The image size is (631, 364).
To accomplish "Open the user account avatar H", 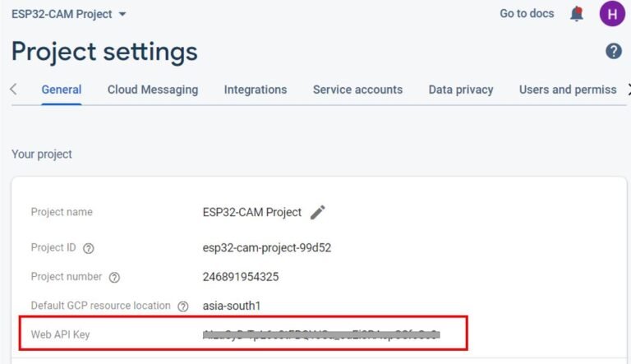I will [x=612, y=14].
